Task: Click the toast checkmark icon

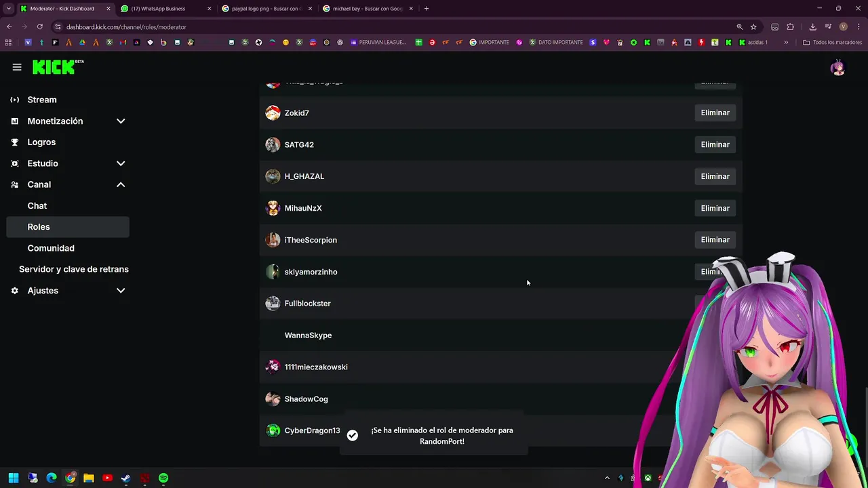Action: pyautogui.click(x=353, y=435)
